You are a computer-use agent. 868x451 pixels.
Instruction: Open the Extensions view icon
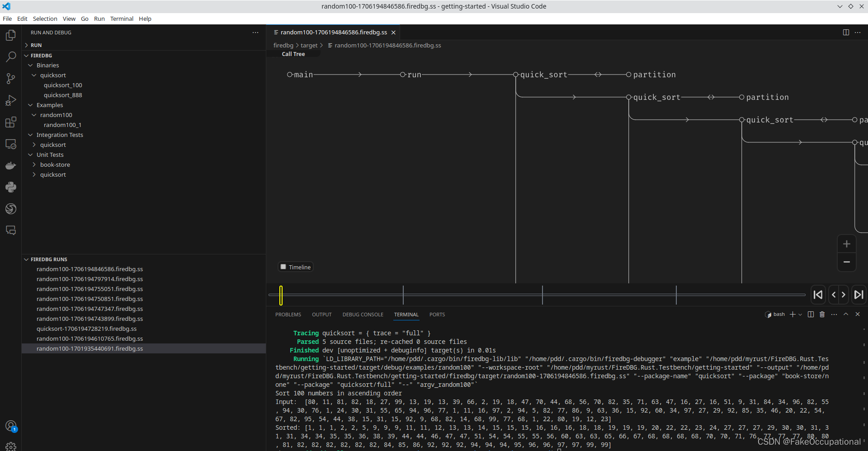(x=11, y=122)
